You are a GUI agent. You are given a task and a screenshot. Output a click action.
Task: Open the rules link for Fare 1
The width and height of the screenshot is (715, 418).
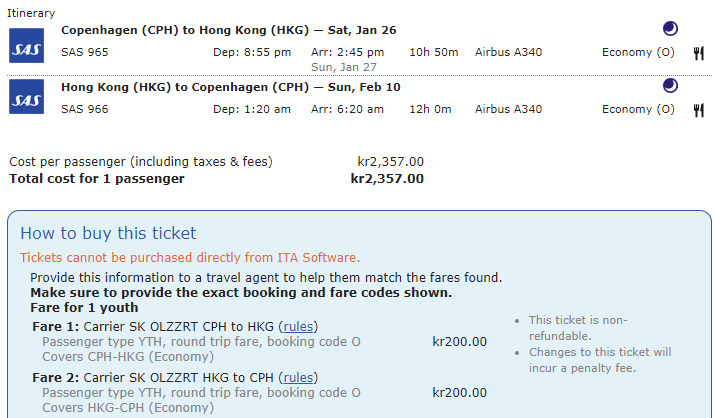pos(299,327)
